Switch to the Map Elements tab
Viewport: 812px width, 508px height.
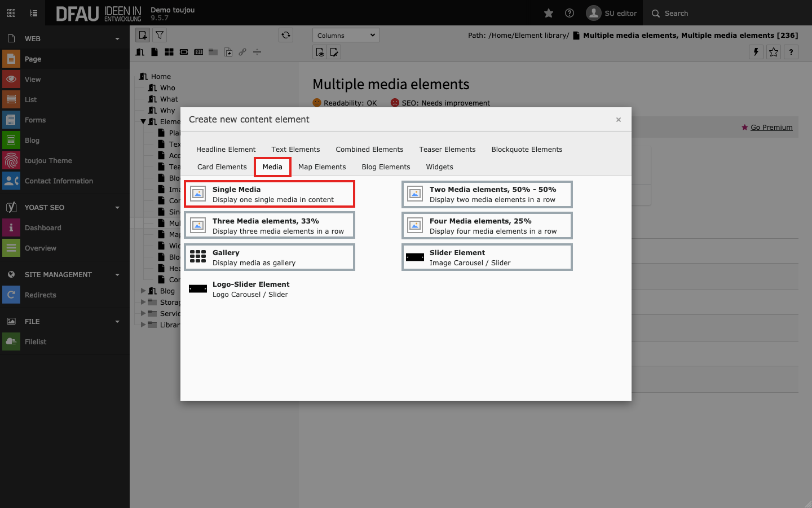pos(322,167)
